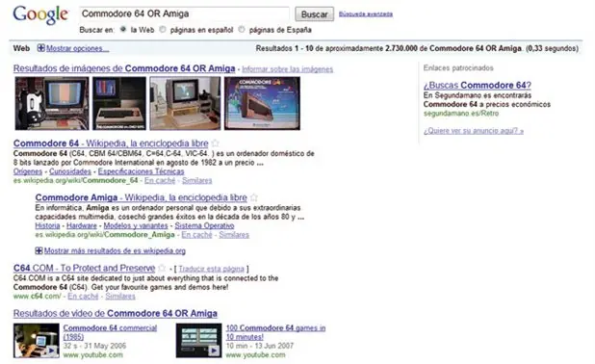595x364 pixels.
Task: Open 'Commodore 64 - Wikipedia, la enciclopedia libre'
Action: click(x=111, y=143)
